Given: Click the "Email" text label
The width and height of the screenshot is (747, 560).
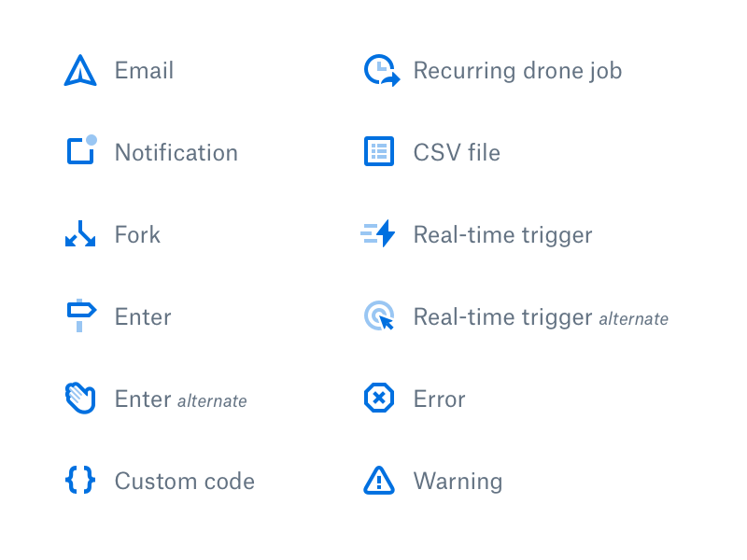Looking at the screenshot, I should [x=144, y=71].
